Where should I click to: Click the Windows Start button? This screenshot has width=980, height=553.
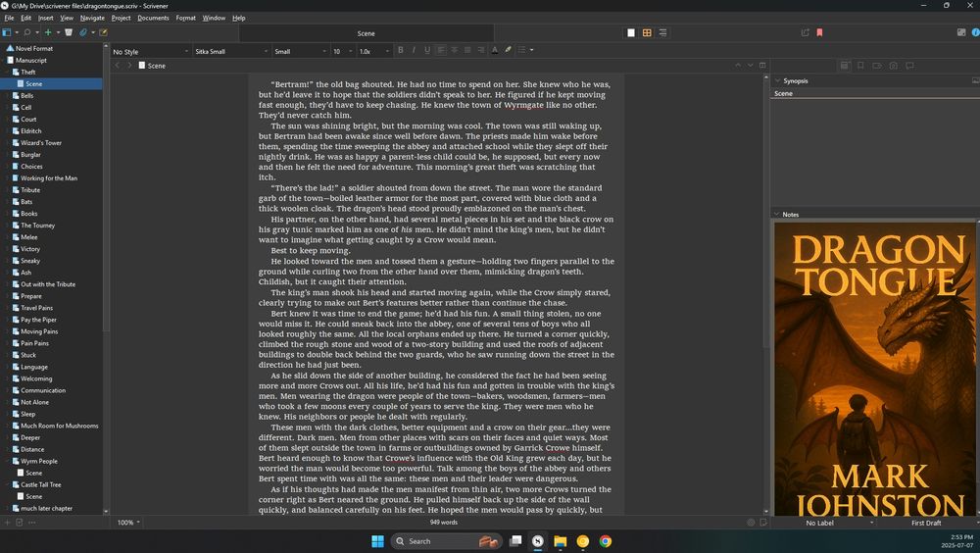pos(377,541)
